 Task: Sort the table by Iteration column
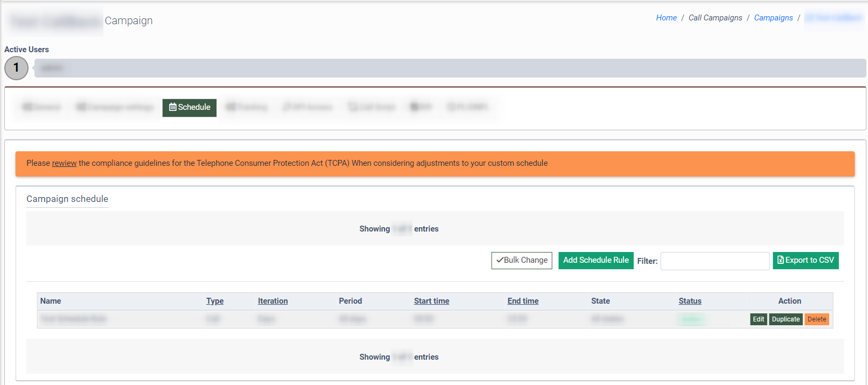coord(272,301)
